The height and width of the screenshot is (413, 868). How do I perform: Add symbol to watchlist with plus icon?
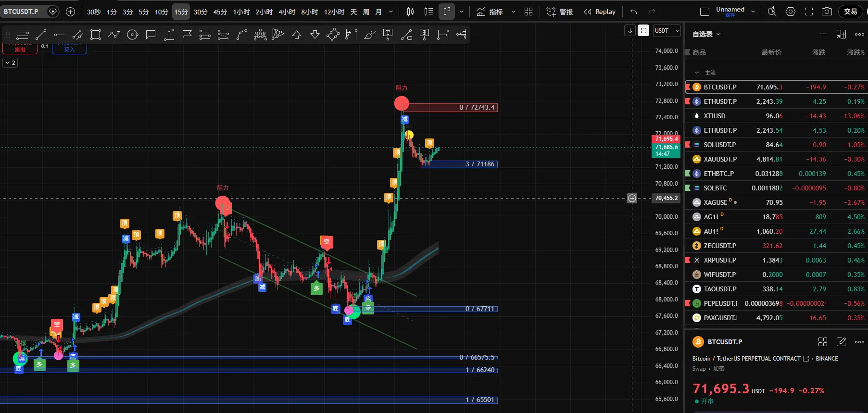click(x=823, y=34)
